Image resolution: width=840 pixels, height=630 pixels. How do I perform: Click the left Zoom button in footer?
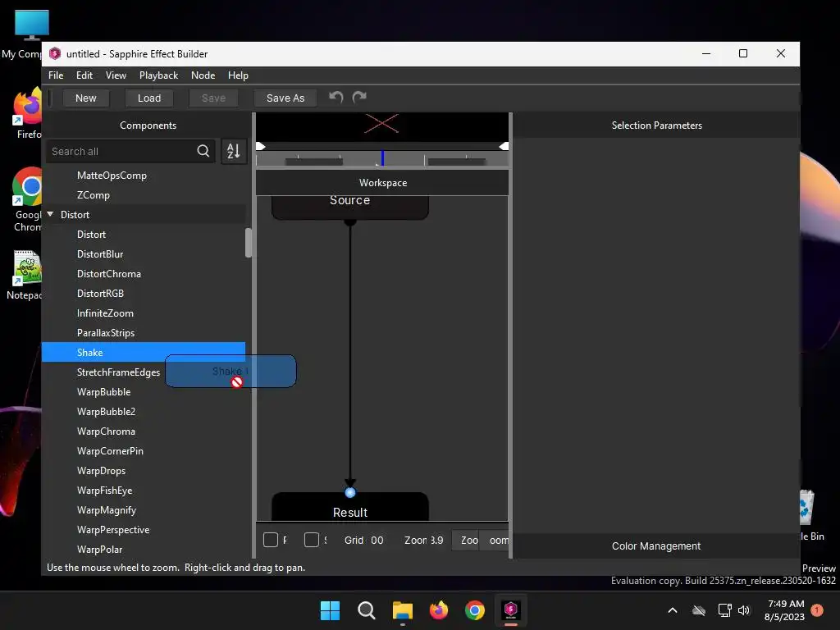466,541
